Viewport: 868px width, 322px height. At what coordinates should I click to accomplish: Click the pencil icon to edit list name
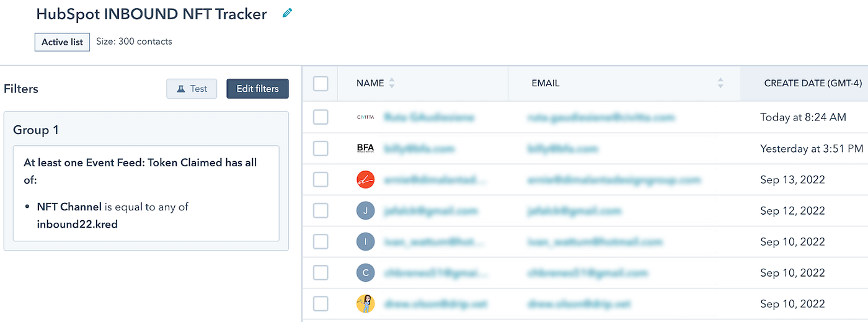pos(287,13)
